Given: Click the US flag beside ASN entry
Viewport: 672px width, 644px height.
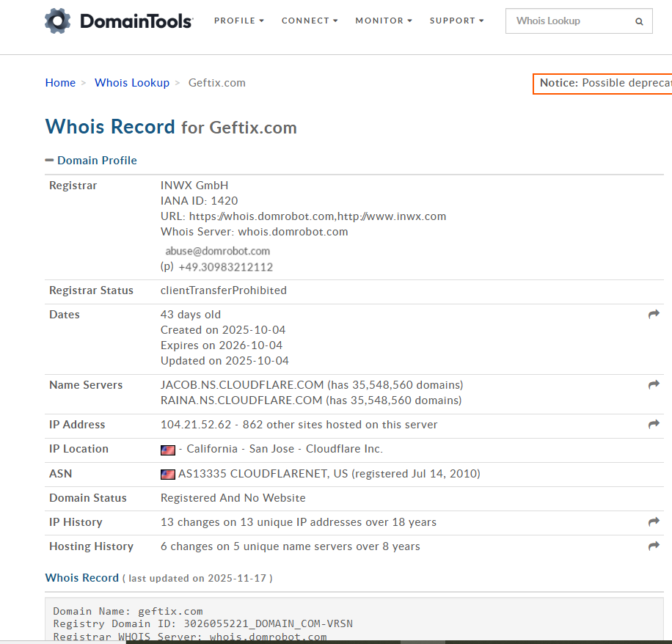Looking at the screenshot, I should click(168, 475).
